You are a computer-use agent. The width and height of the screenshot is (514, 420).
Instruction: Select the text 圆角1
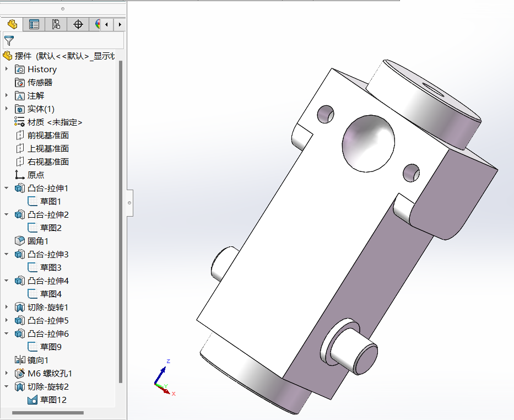click(x=38, y=241)
